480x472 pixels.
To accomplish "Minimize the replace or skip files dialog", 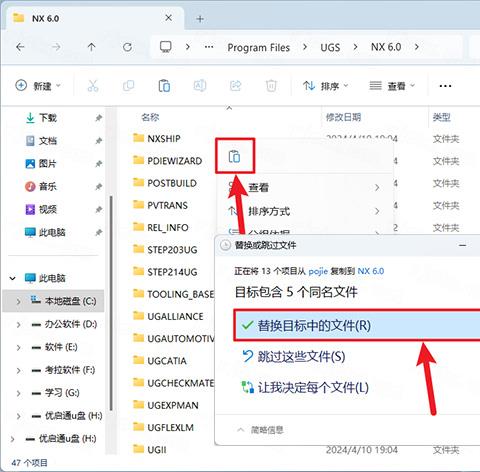I will coord(462,245).
